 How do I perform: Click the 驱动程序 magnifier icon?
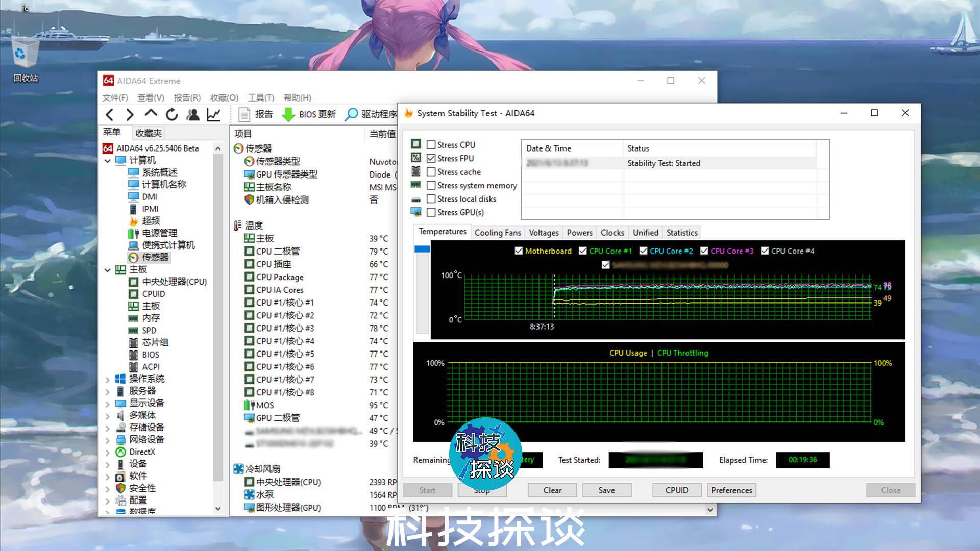click(351, 114)
